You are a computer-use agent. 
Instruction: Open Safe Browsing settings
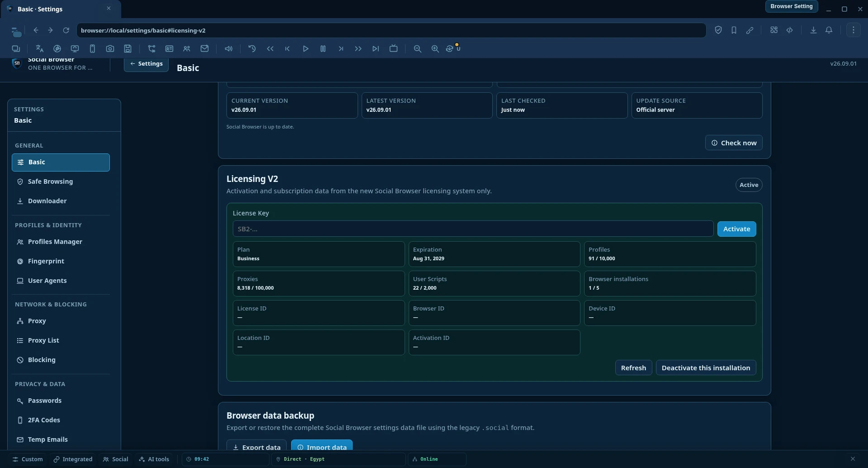tap(61, 181)
